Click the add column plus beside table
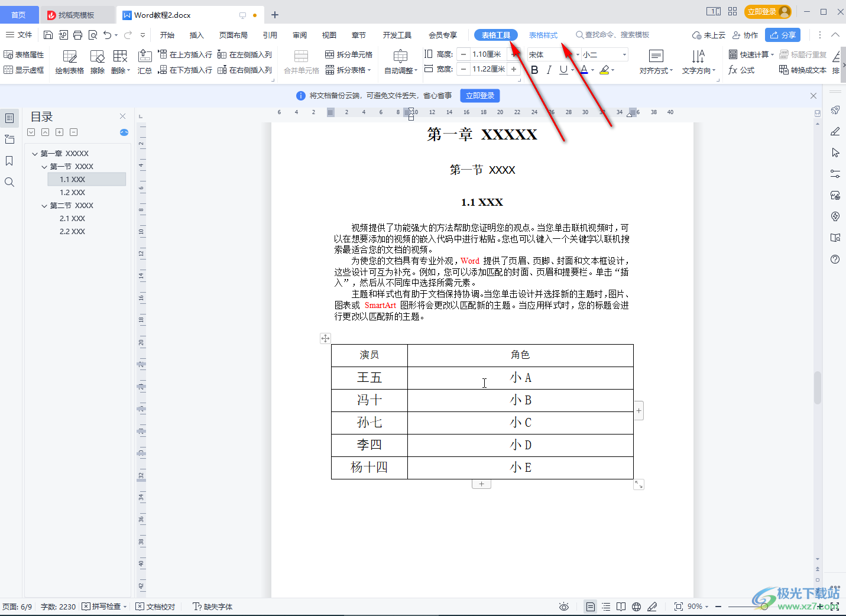This screenshot has height=616, width=846. pos(638,410)
